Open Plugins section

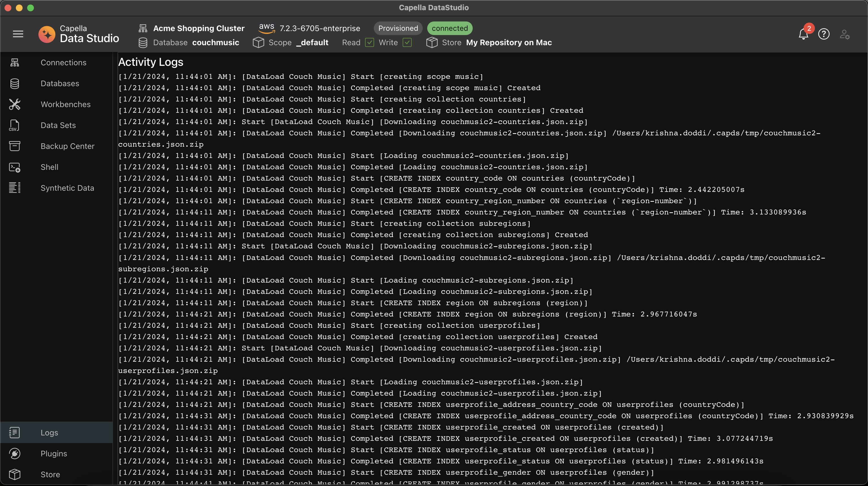tap(54, 454)
